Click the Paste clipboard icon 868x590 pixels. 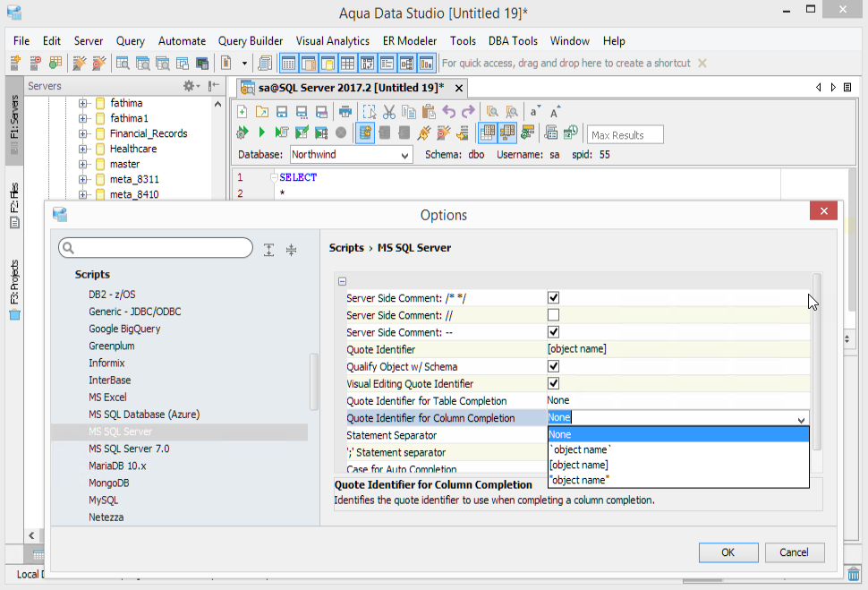(x=429, y=112)
